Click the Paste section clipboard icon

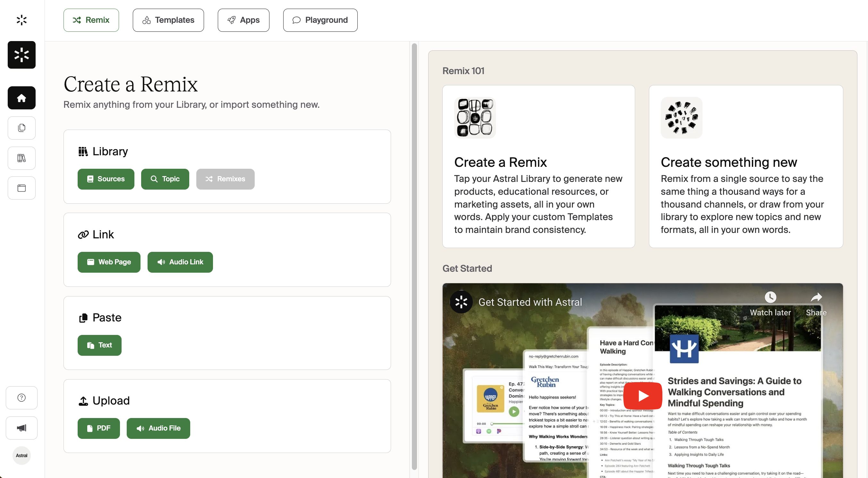click(83, 318)
